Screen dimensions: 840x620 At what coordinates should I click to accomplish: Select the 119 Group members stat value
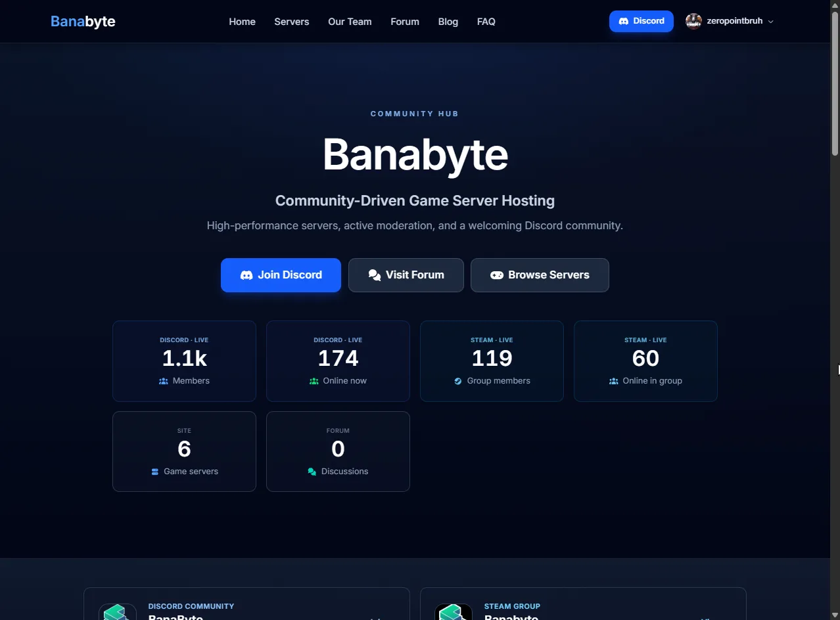pyautogui.click(x=492, y=358)
